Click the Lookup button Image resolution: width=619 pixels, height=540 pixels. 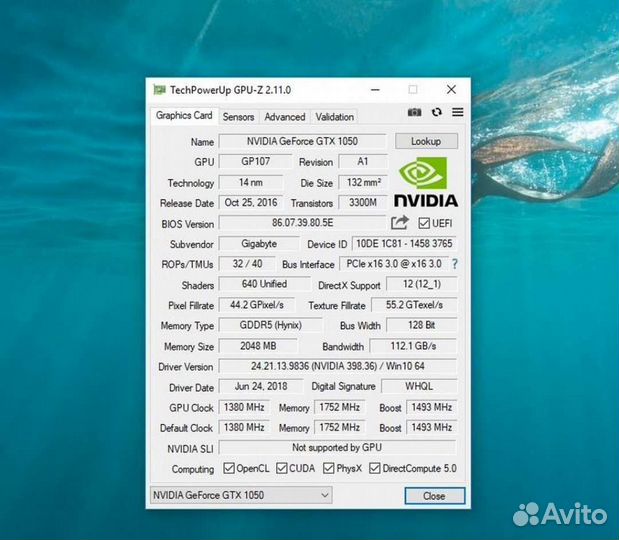[x=426, y=141]
